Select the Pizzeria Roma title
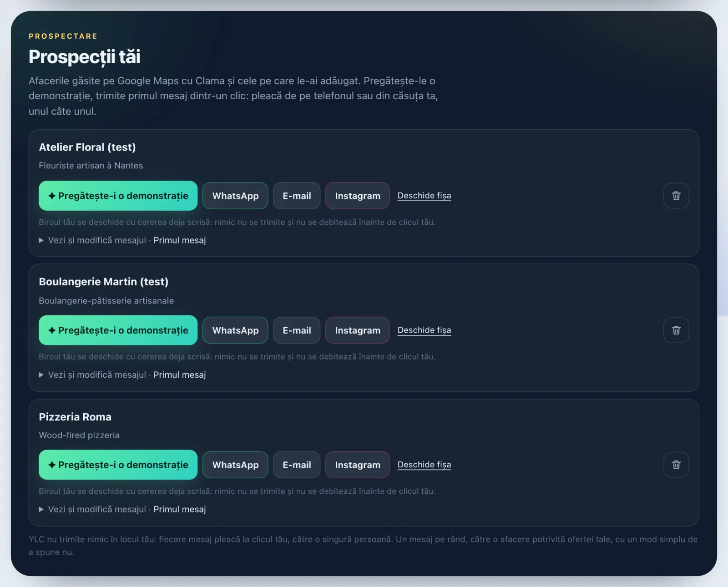 [x=75, y=417]
